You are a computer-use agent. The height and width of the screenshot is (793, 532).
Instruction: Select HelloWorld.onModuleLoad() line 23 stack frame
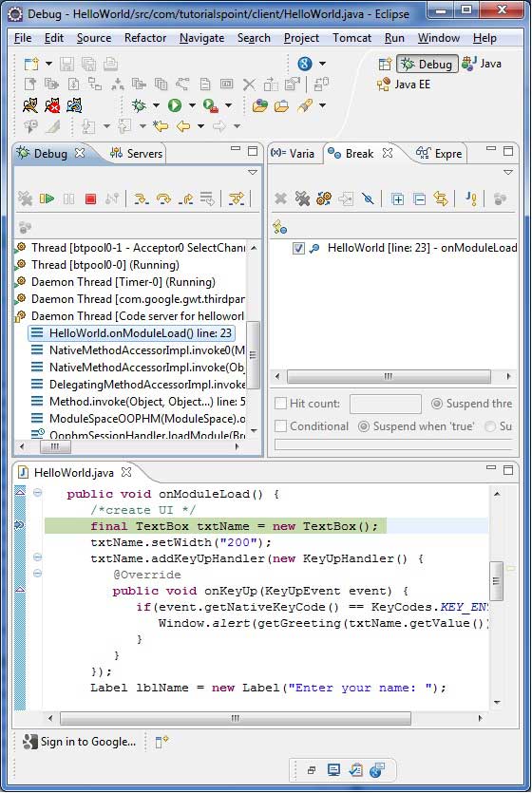(132, 333)
